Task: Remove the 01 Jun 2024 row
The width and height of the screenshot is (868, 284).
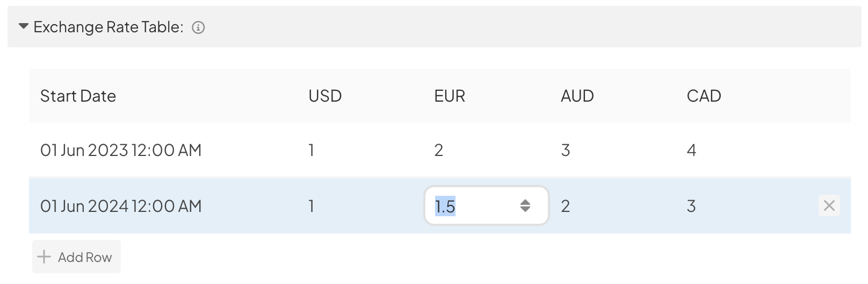Action: pyautogui.click(x=829, y=205)
